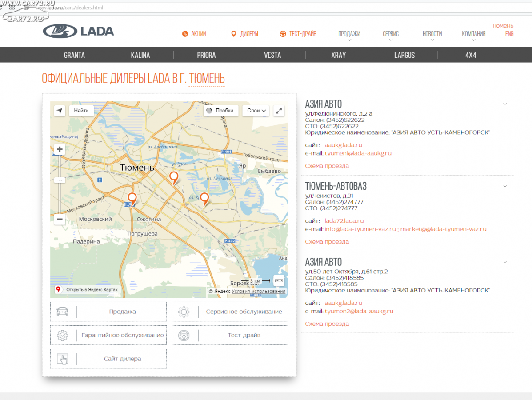Image resolution: width=532 pixels, height=400 pixels.
Task: Click the LADA logo
Action: [x=78, y=31]
